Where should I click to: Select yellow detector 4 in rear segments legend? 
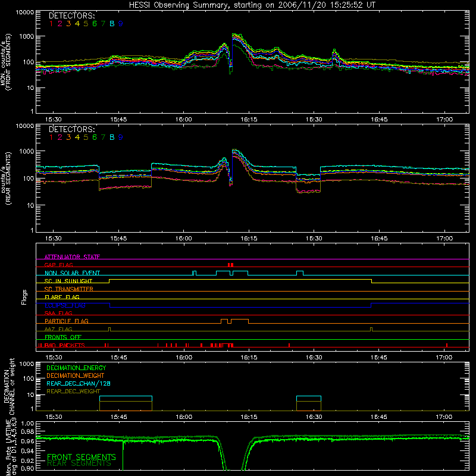[77, 137]
